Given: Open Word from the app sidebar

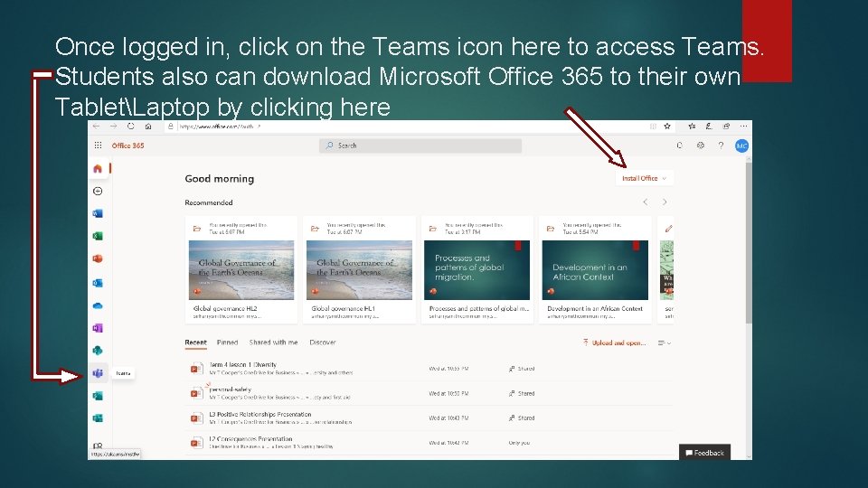Looking at the screenshot, I should pyautogui.click(x=98, y=213).
